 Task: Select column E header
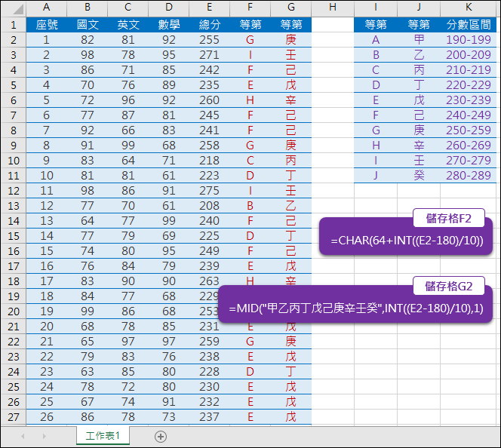209,8
